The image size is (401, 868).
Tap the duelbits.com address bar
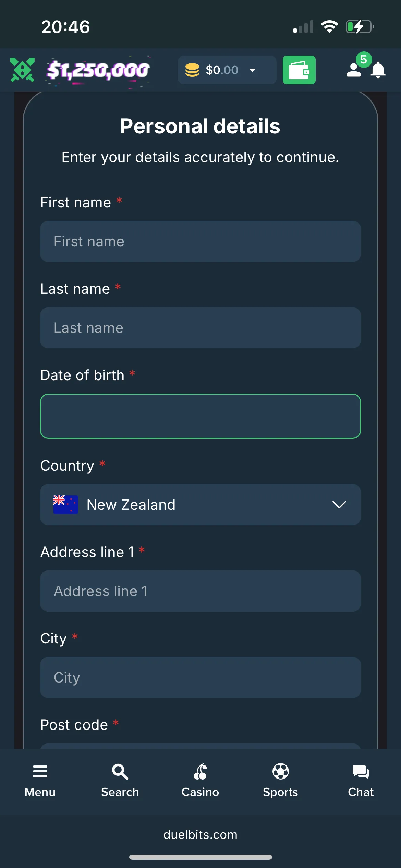pos(200,835)
